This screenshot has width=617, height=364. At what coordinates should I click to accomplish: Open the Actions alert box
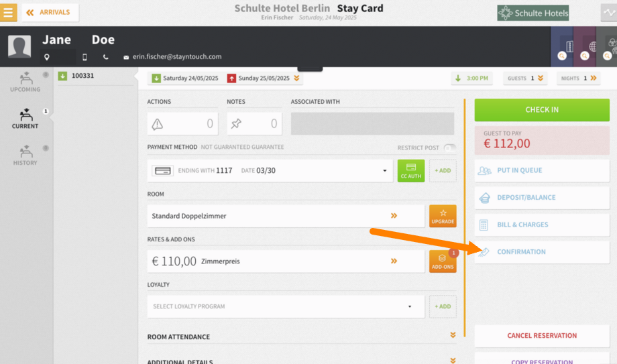pyautogui.click(x=182, y=123)
